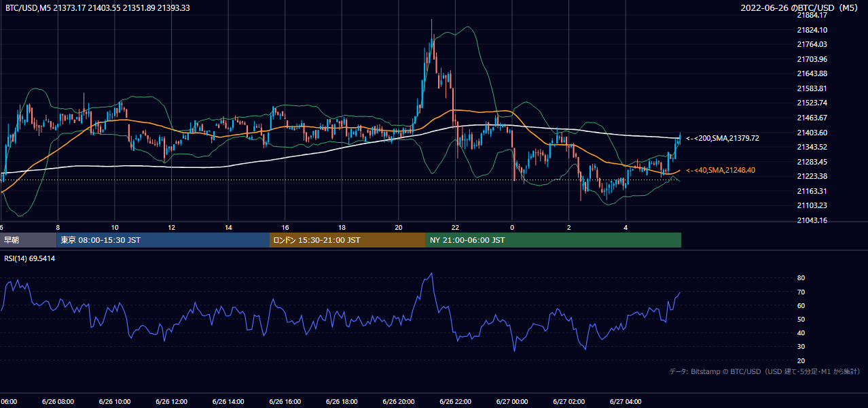Screen dimensions: 868x408
Task: Click price axis label 21764.03
Action: pyautogui.click(x=812, y=44)
